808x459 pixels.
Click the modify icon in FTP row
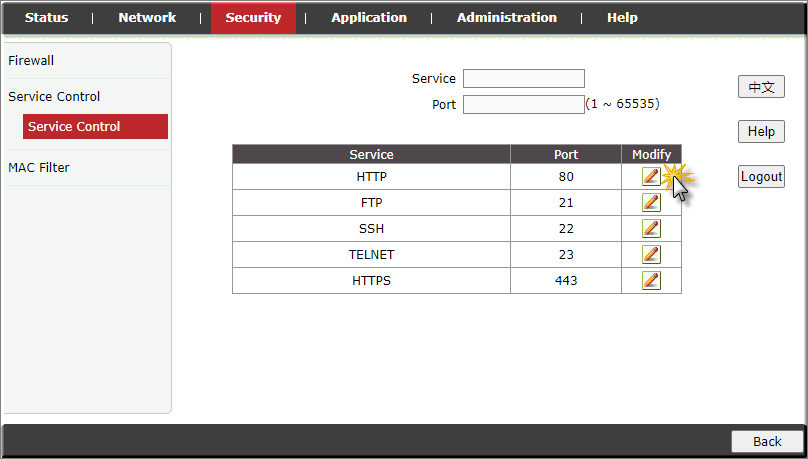(651, 203)
